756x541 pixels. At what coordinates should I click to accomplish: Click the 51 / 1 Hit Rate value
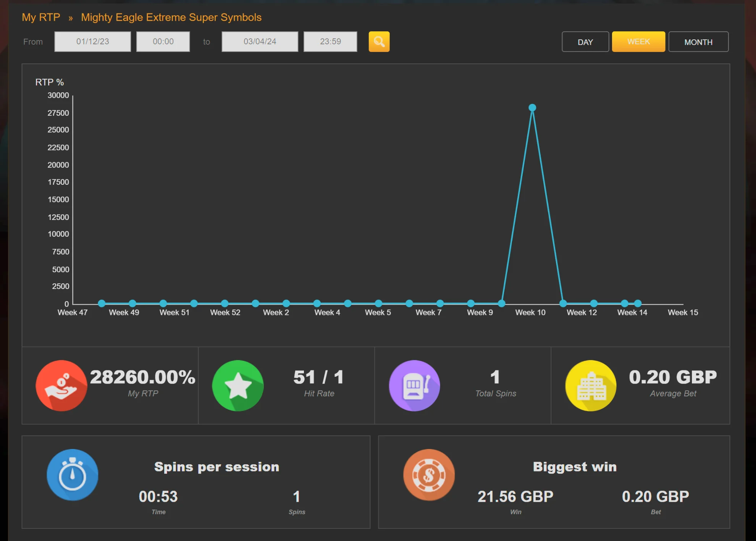(319, 377)
